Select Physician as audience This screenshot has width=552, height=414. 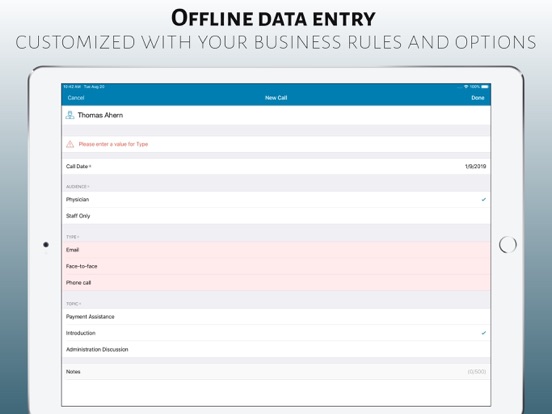(276, 200)
